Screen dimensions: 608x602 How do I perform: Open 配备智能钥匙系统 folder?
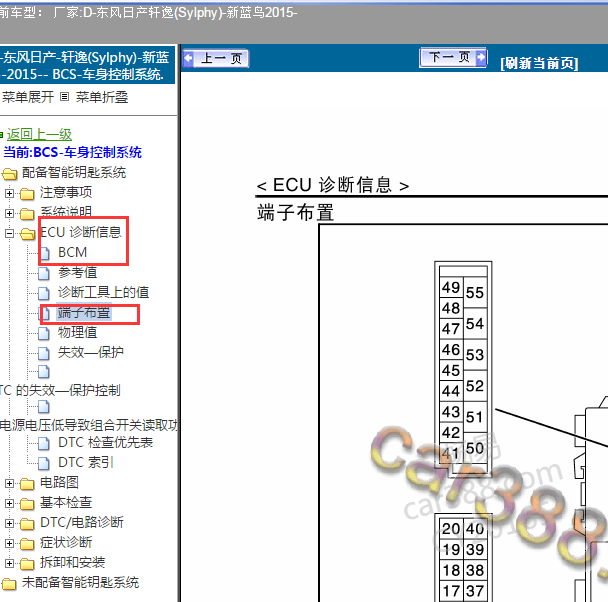[74, 172]
